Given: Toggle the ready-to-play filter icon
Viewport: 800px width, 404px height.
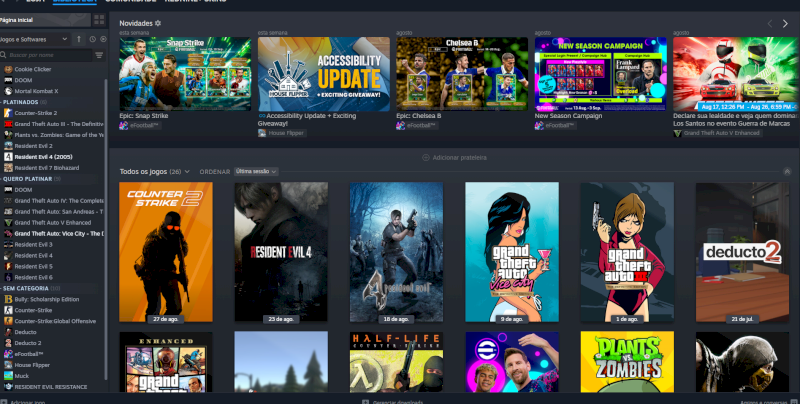Looking at the screenshot, I should tap(103, 39).
